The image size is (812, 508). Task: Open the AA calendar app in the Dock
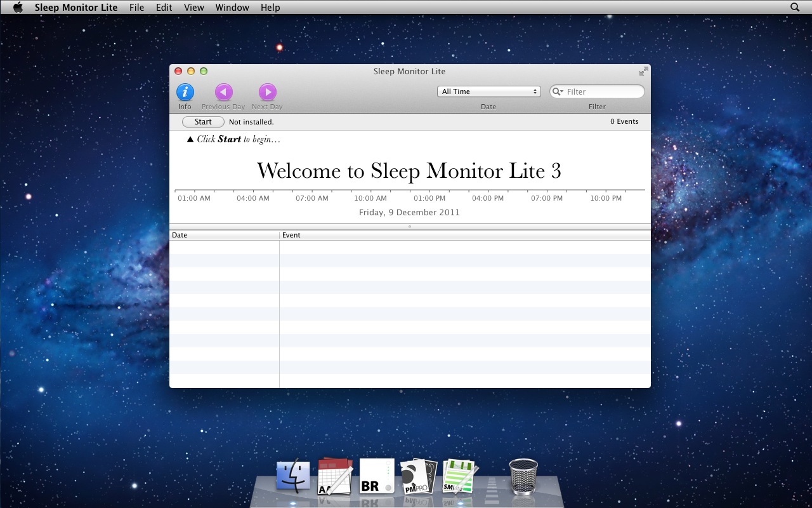coord(334,476)
